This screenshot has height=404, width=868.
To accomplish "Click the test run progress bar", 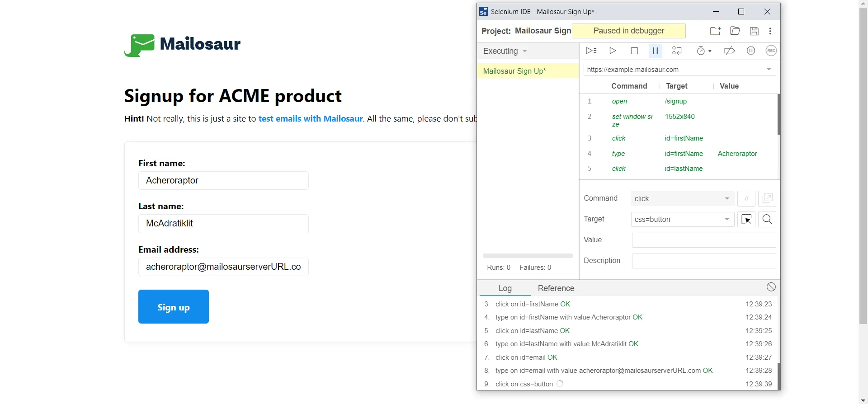I will coord(528,256).
